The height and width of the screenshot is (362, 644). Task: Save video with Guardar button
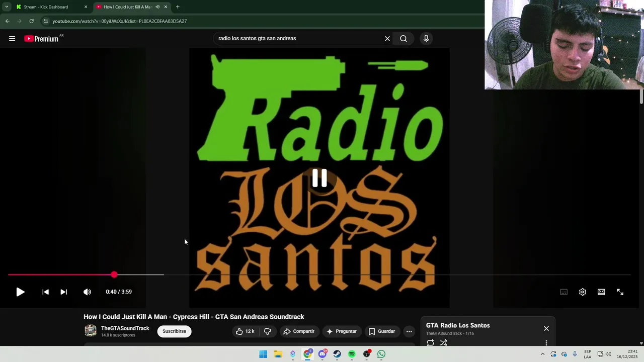point(382,331)
